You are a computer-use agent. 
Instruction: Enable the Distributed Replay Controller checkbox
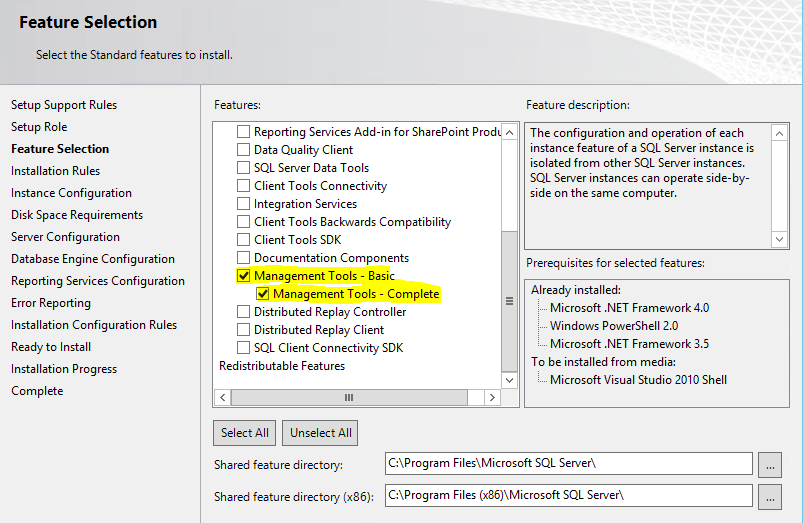[243, 311]
